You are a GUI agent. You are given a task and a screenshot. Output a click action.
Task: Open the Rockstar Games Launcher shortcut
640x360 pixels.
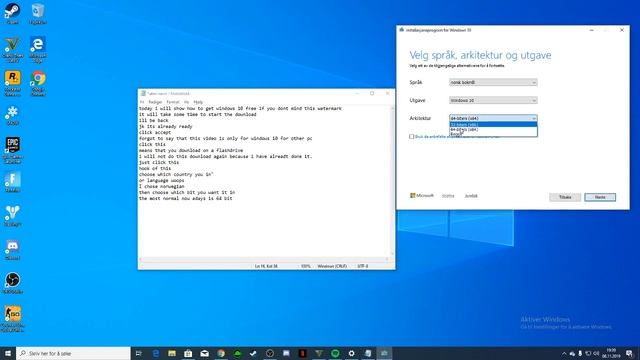(12, 83)
